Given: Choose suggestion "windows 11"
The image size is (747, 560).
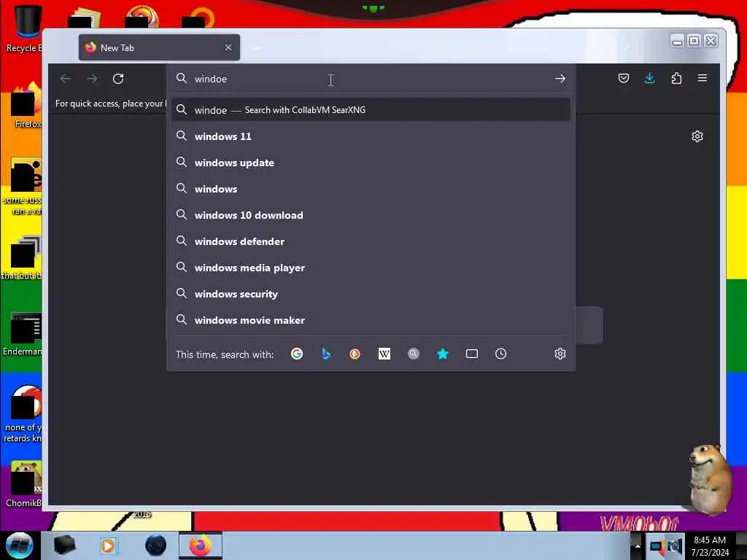Looking at the screenshot, I should coord(371,136).
